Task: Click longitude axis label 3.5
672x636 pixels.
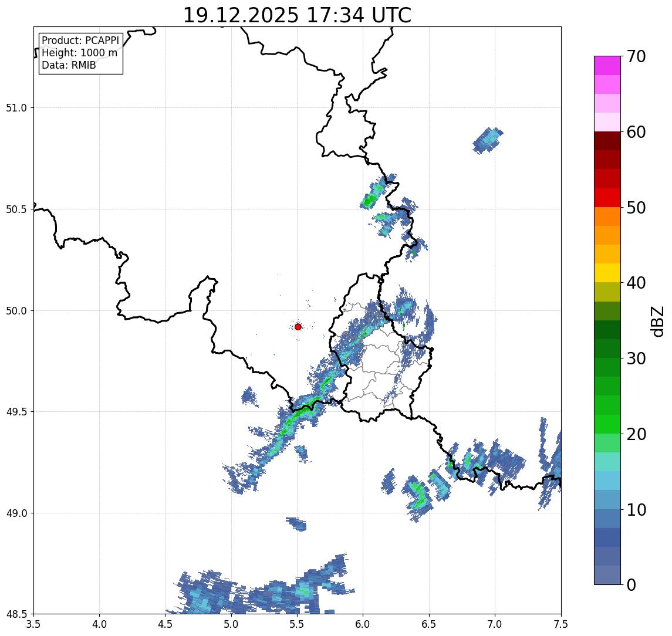Action: 33,624
